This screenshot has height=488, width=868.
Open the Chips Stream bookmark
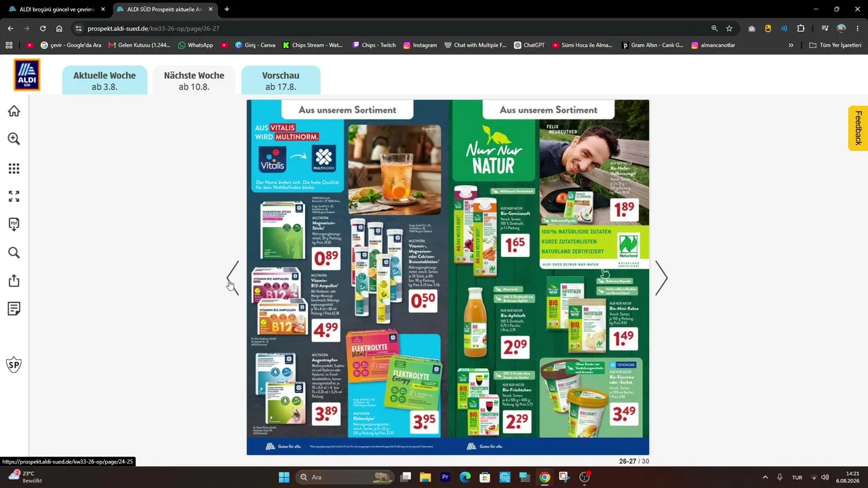313,45
